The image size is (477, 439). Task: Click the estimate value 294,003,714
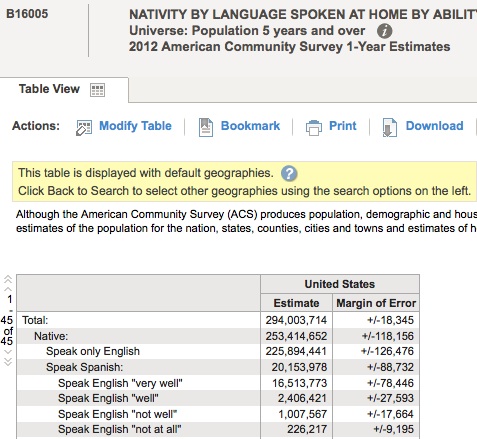coord(296,320)
